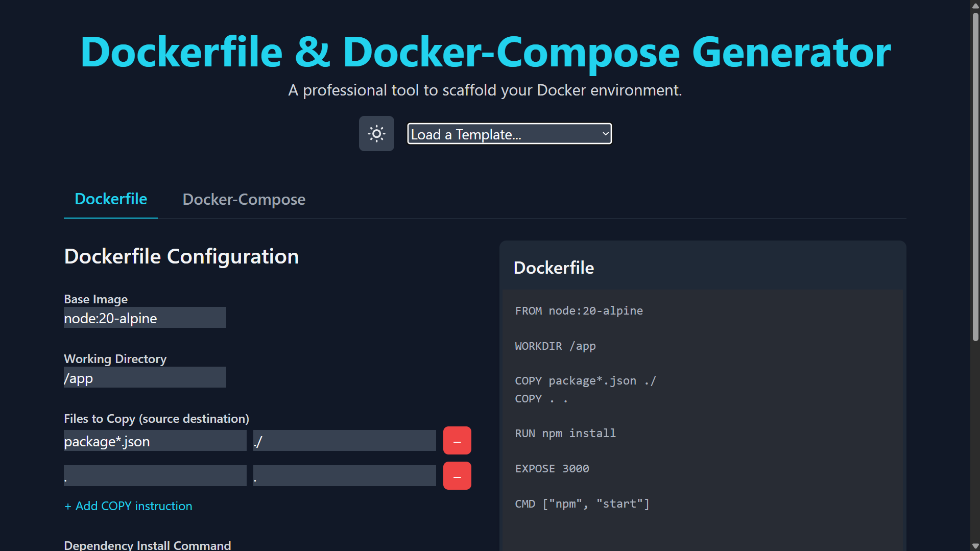Edit the second row source field
The image size is (980, 551).
pyautogui.click(x=155, y=476)
